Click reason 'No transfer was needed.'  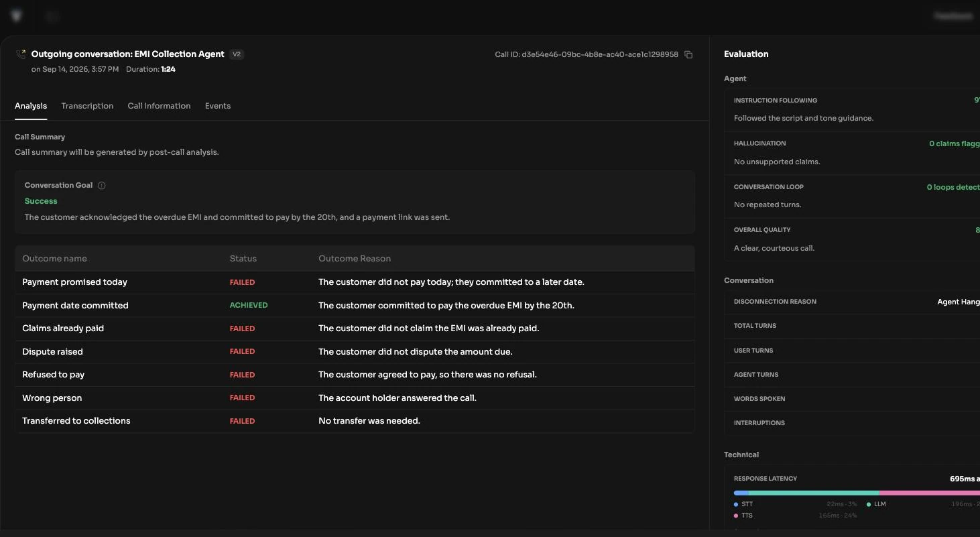369,421
